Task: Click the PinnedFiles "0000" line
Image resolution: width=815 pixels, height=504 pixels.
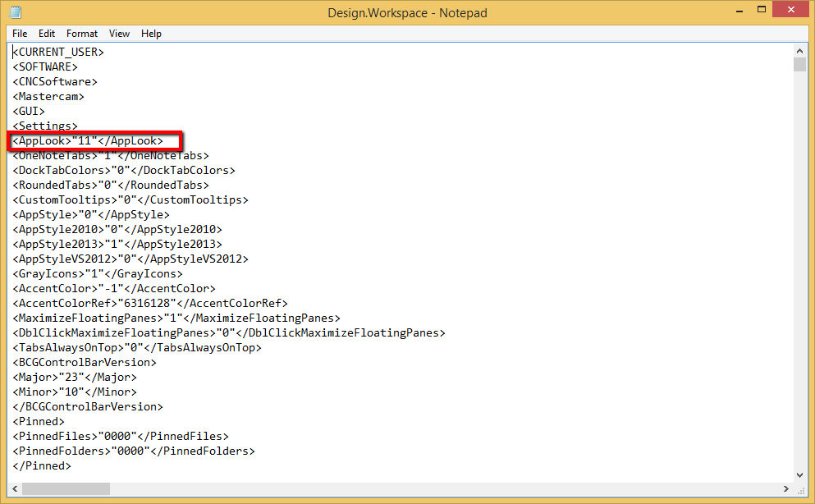Action: (121, 437)
